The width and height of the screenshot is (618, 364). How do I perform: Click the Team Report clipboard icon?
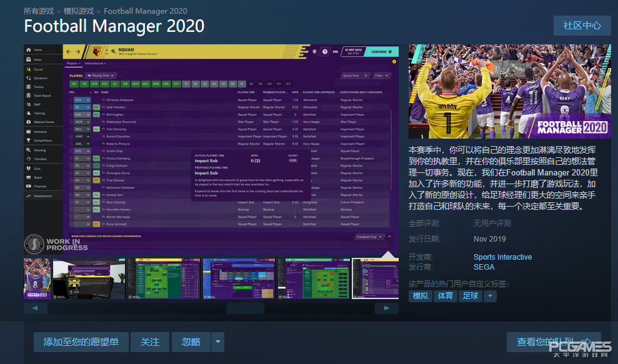[x=28, y=96]
